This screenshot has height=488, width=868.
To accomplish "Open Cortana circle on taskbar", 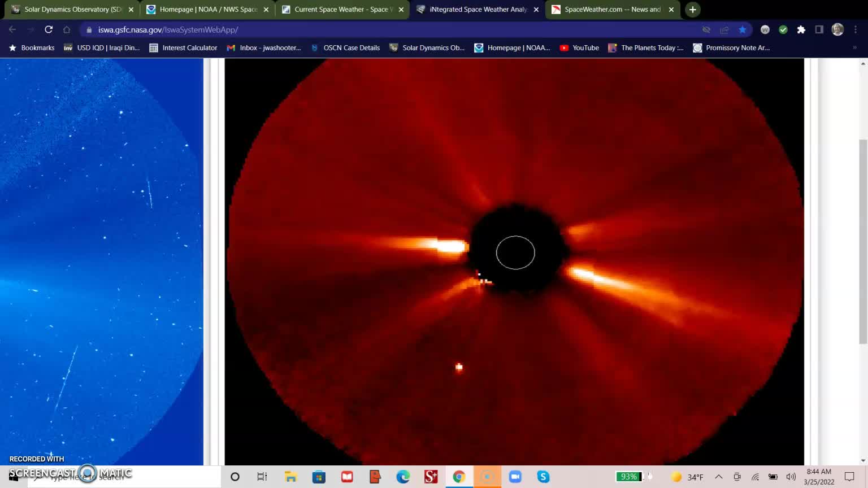I will pos(235,477).
